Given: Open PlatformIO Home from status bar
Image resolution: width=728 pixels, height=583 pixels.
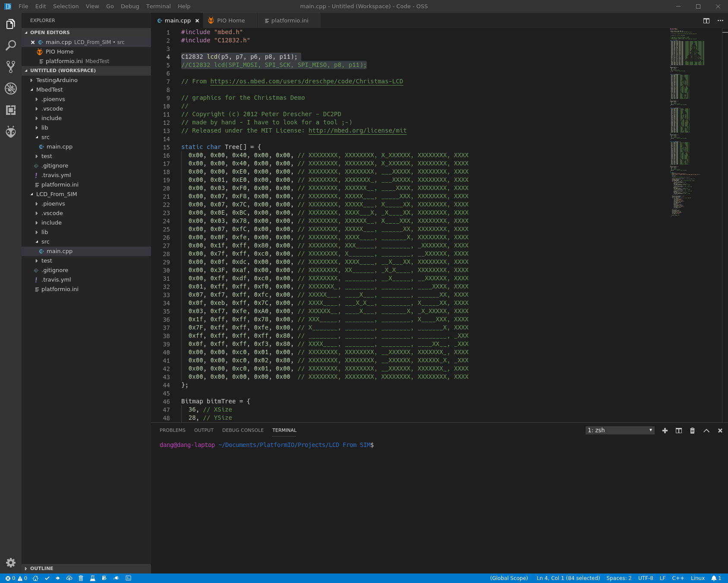Looking at the screenshot, I should 35,578.
